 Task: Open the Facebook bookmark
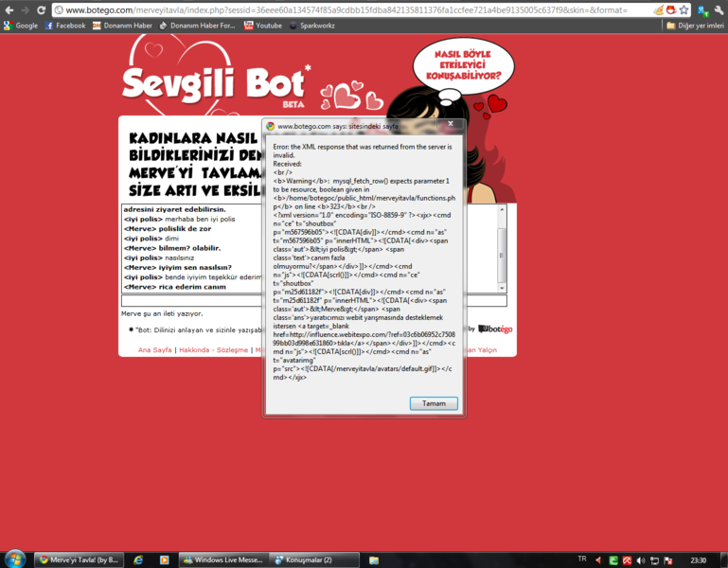click(x=65, y=26)
